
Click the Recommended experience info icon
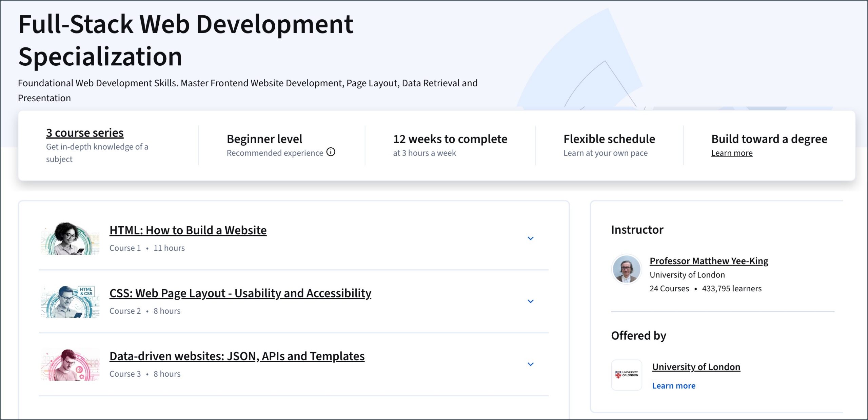point(331,152)
